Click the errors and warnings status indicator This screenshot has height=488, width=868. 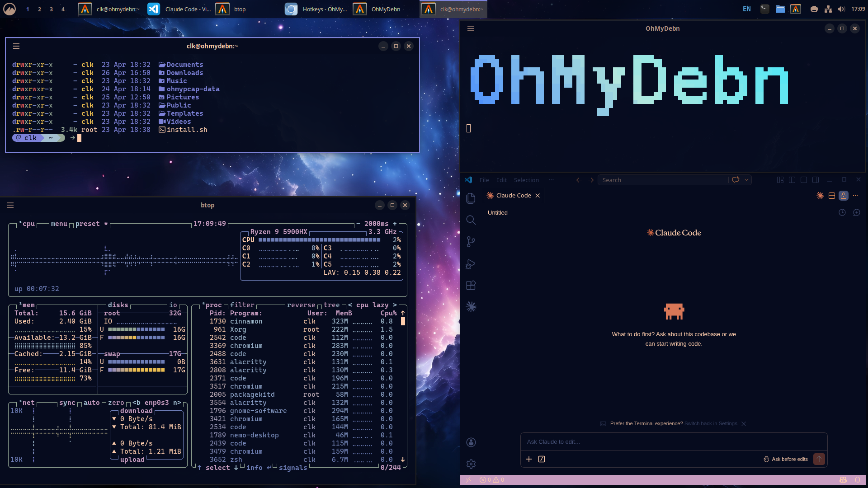click(x=492, y=480)
